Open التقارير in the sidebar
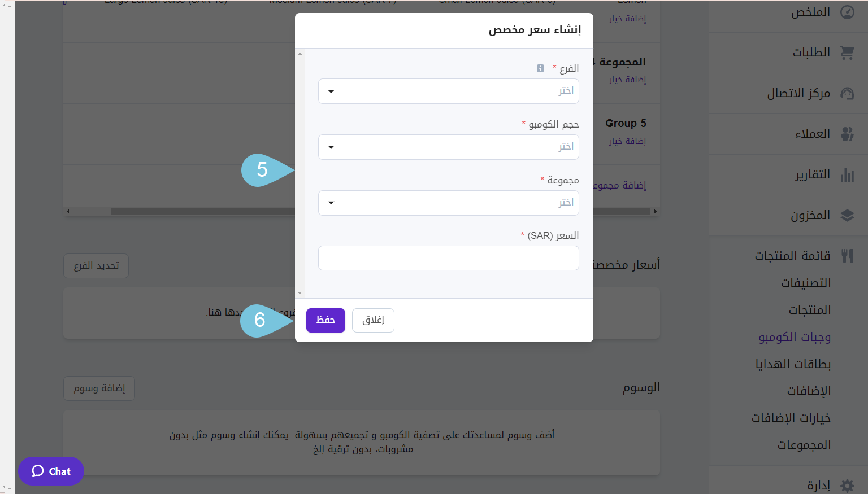Image resolution: width=868 pixels, height=494 pixels. [x=813, y=174]
